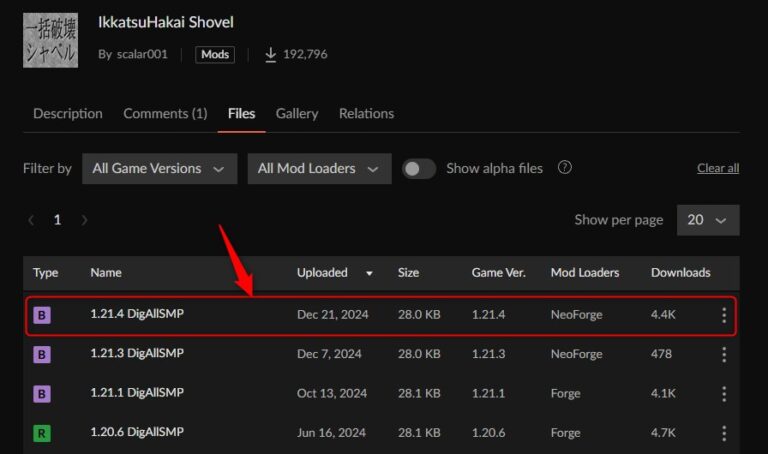Screen dimensions: 768x454
Task: Click the download count icon
Action: pos(270,54)
